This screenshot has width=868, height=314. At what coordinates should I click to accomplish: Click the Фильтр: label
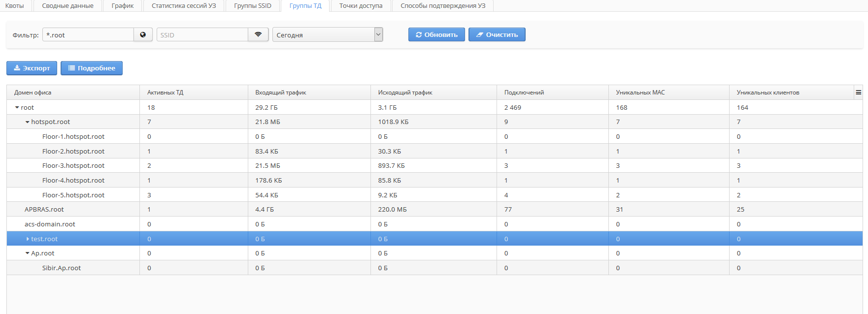(x=26, y=35)
